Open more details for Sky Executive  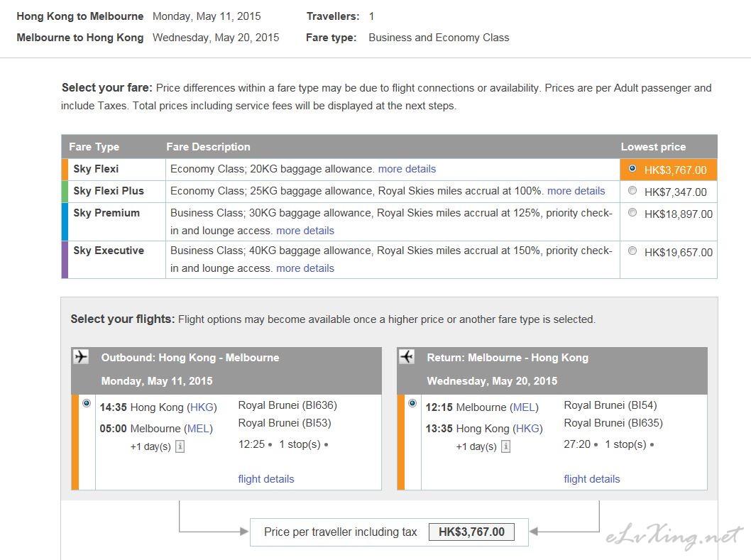[x=305, y=268]
